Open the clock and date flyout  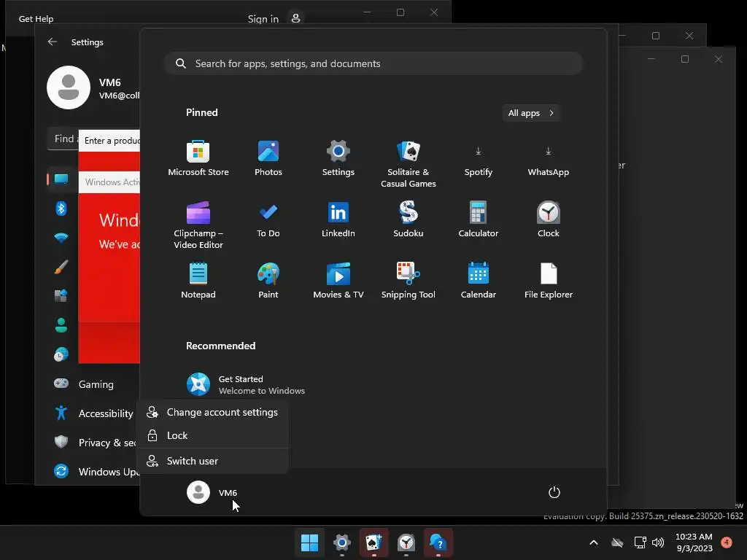pos(694,542)
